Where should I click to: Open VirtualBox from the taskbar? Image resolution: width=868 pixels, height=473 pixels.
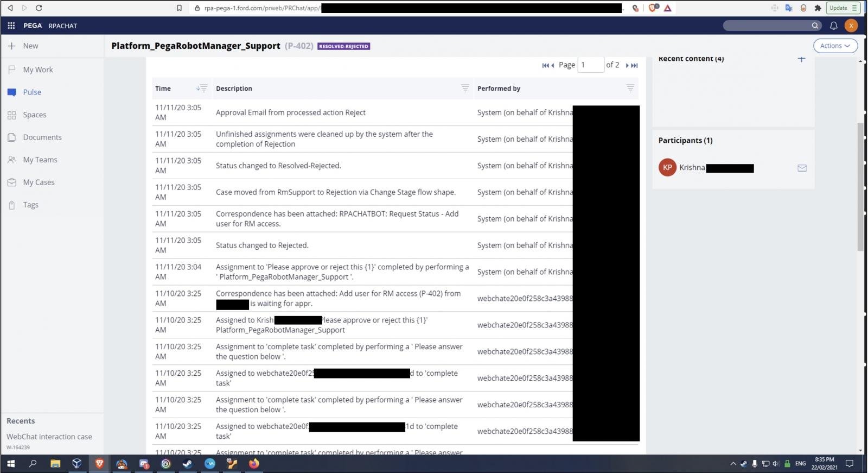pyautogui.click(x=77, y=464)
